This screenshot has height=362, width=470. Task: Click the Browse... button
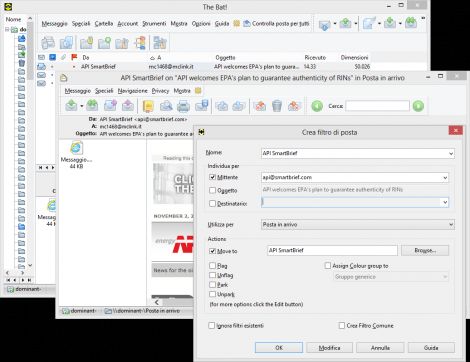pos(425,250)
